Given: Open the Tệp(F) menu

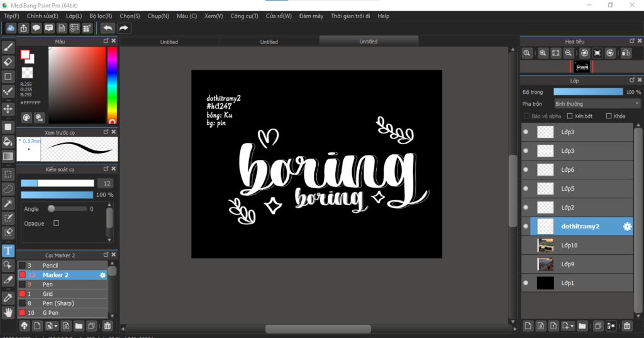Looking at the screenshot, I should click(x=11, y=16).
